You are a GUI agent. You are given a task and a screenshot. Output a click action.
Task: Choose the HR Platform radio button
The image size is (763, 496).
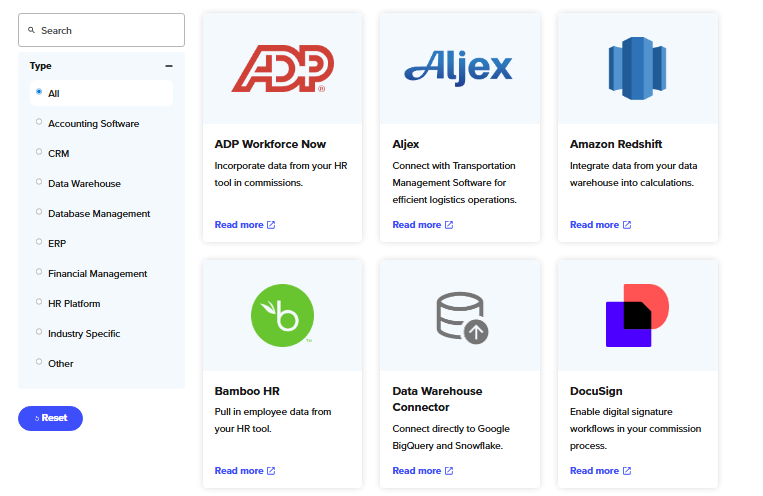click(x=39, y=302)
